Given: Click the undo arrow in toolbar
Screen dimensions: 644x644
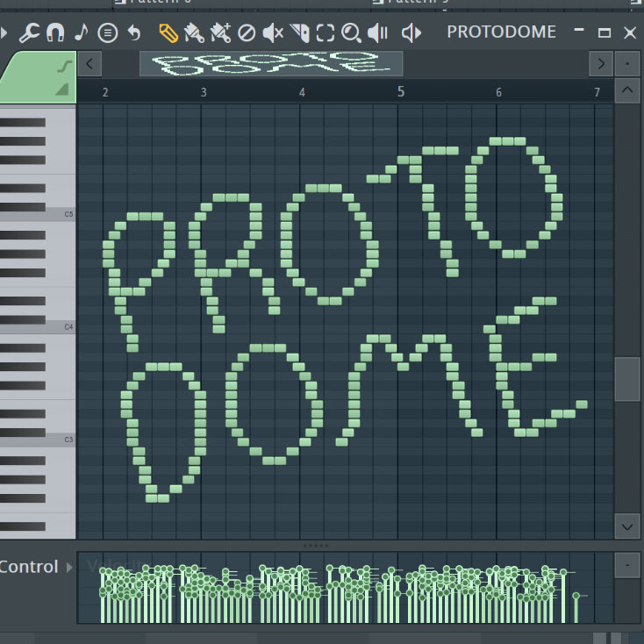Looking at the screenshot, I should pos(134,33).
